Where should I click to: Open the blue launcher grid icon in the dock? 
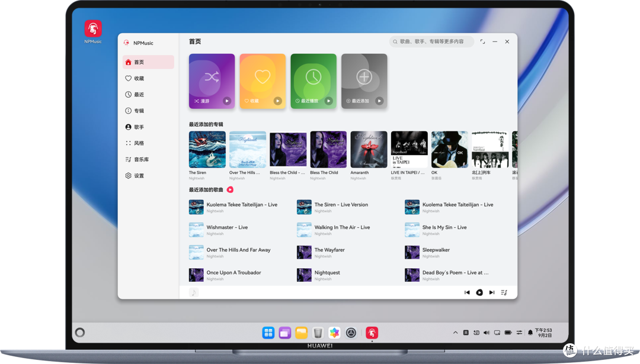point(268,333)
